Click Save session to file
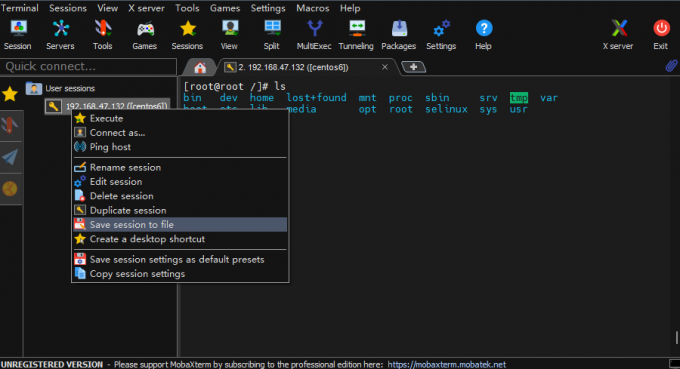The height and width of the screenshot is (369, 680). pyautogui.click(x=180, y=225)
